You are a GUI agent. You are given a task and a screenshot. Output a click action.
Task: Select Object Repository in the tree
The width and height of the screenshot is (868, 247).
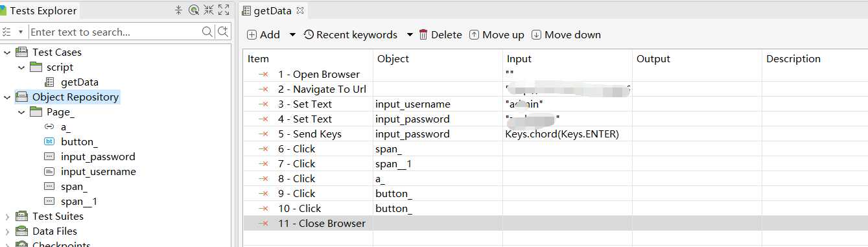(x=75, y=97)
